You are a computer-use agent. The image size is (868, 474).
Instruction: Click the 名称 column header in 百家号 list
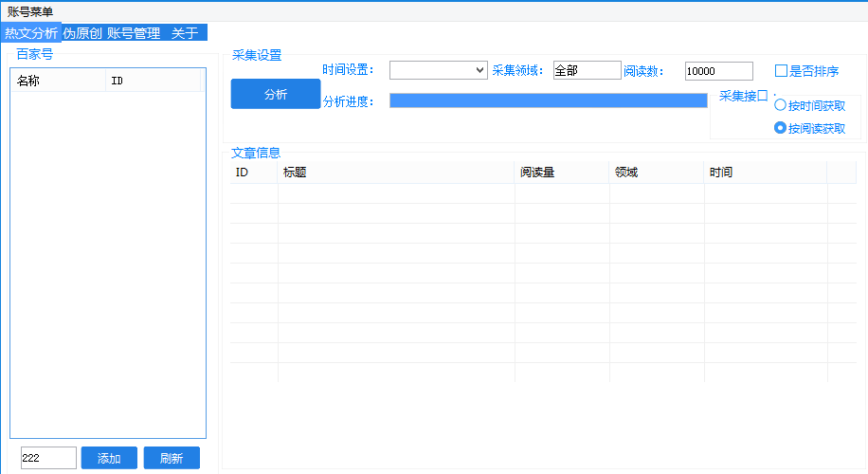(57, 82)
